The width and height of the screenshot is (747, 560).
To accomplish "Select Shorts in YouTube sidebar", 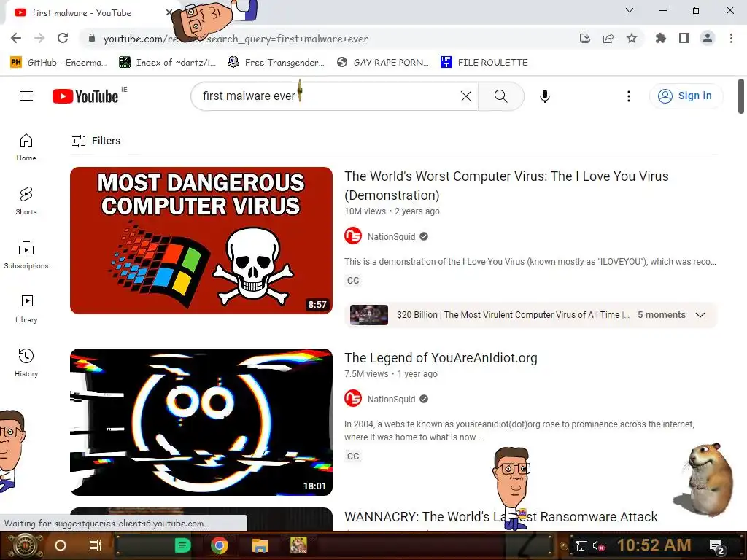I will (x=26, y=201).
